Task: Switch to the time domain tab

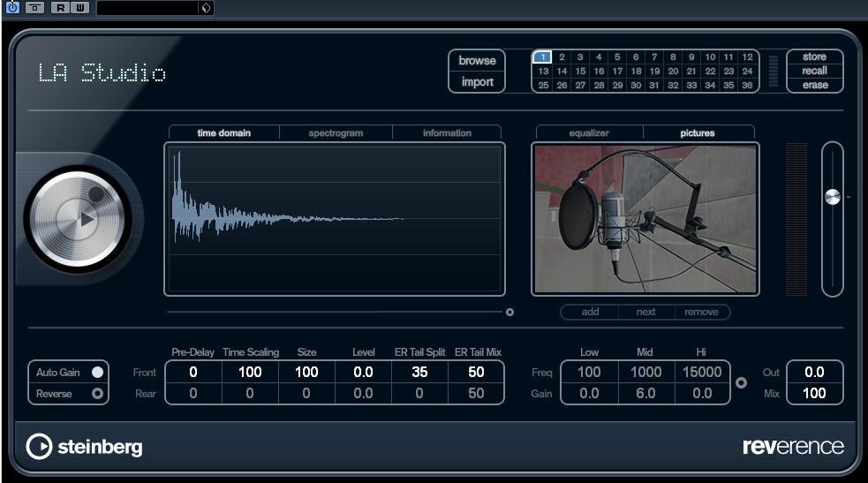Action: point(223,132)
